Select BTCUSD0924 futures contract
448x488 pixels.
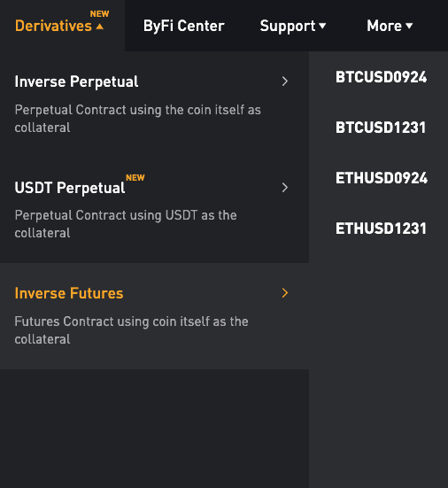(381, 77)
